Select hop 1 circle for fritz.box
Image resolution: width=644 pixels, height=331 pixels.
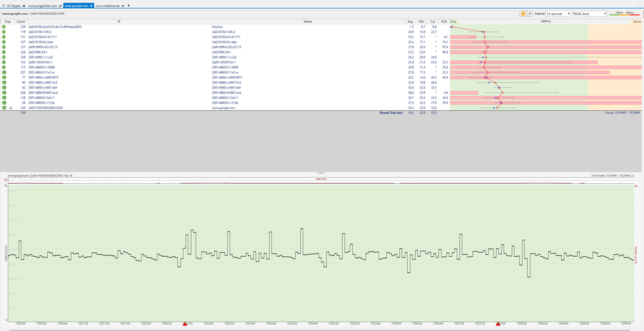(4, 26)
